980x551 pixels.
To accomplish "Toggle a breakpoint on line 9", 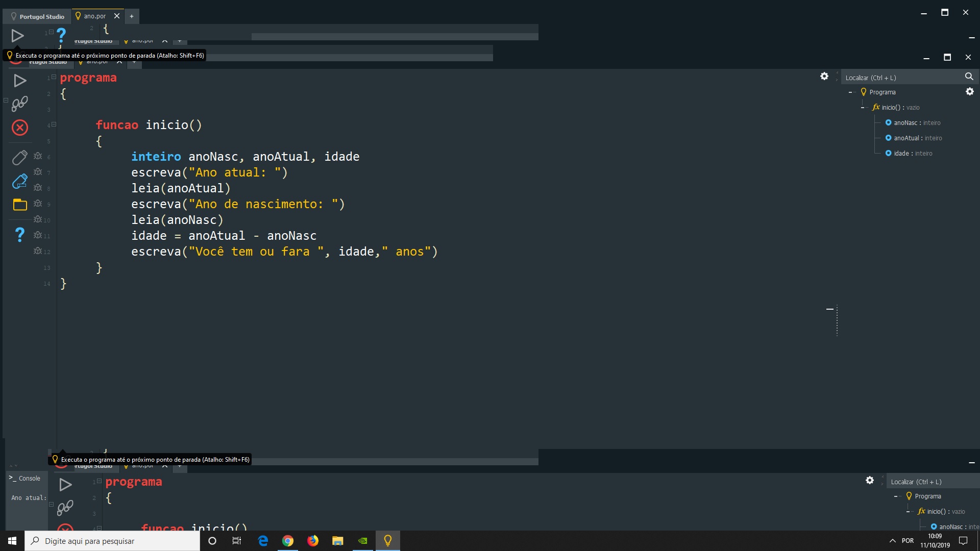I will click(x=38, y=204).
